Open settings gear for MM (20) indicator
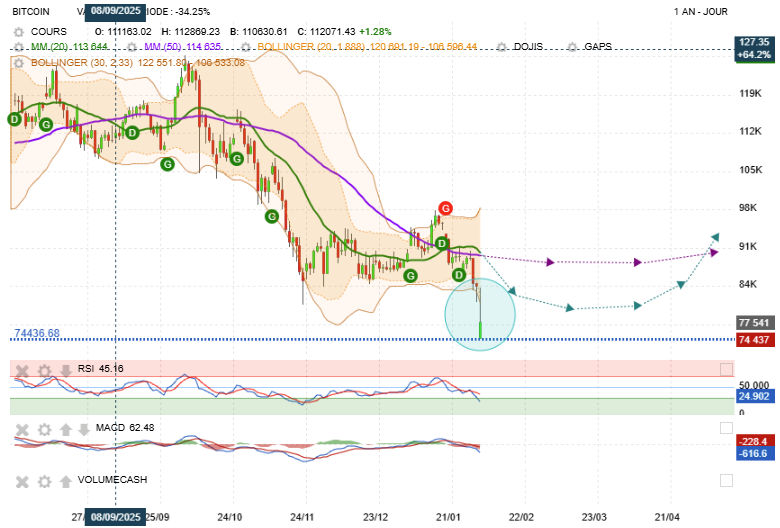The image size is (780, 528). tap(18, 47)
